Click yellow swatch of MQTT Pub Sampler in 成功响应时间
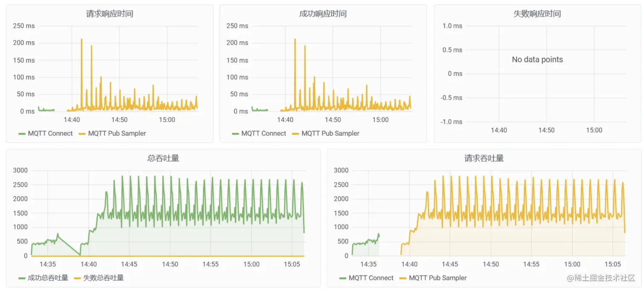644x291 pixels. [x=296, y=134]
